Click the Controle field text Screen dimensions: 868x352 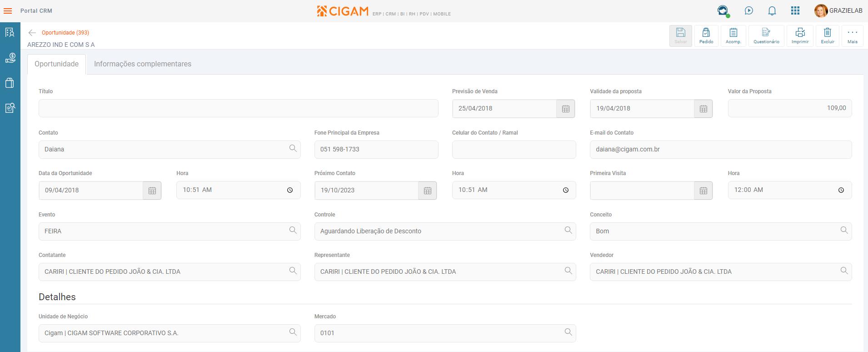pos(371,231)
